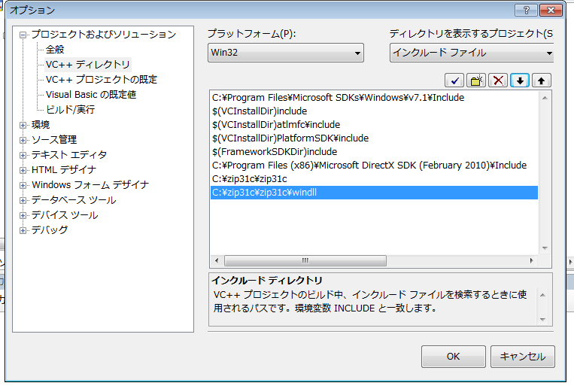This screenshot has width=574, height=392.
Task: Expand Windows フォーム デザイナ node
Action: [x=23, y=185]
